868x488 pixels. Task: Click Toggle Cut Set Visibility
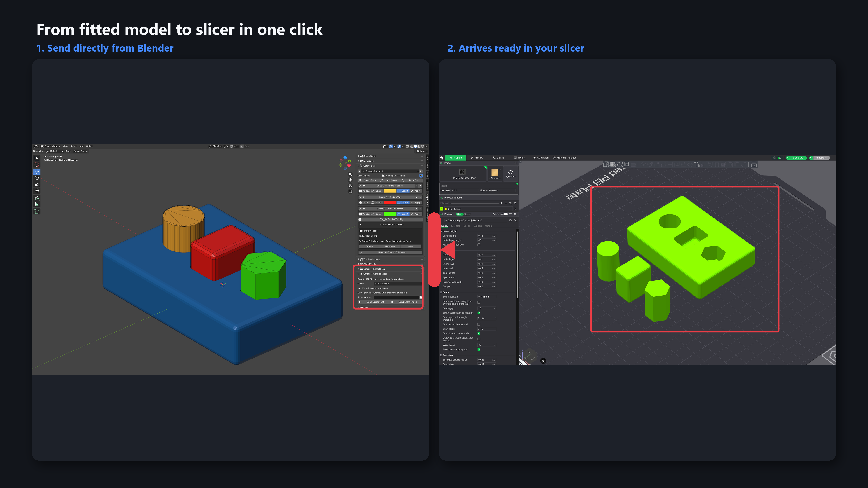(390, 219)
